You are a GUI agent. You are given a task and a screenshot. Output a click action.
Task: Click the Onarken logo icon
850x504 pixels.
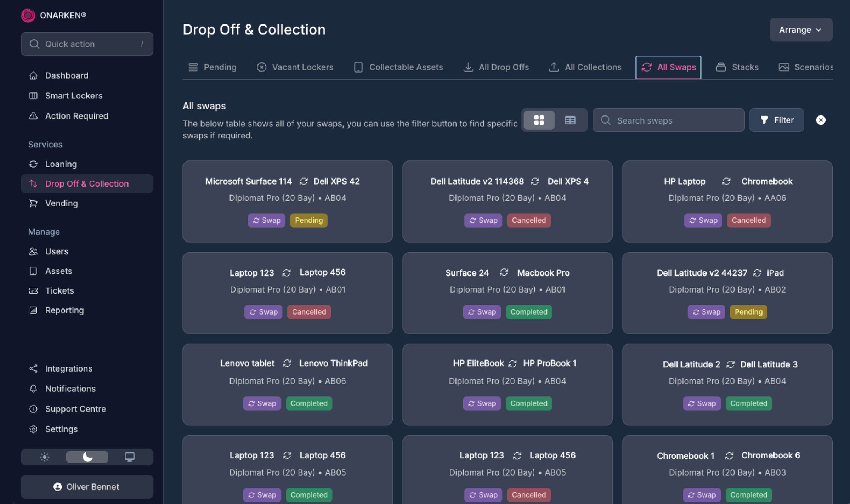(x=28, y=15)
